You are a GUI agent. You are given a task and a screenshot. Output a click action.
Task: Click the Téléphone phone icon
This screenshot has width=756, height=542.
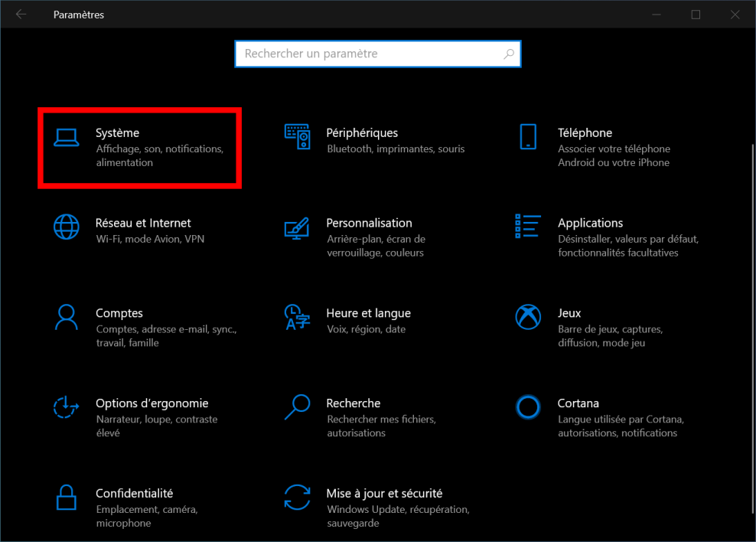click(528, 136)
